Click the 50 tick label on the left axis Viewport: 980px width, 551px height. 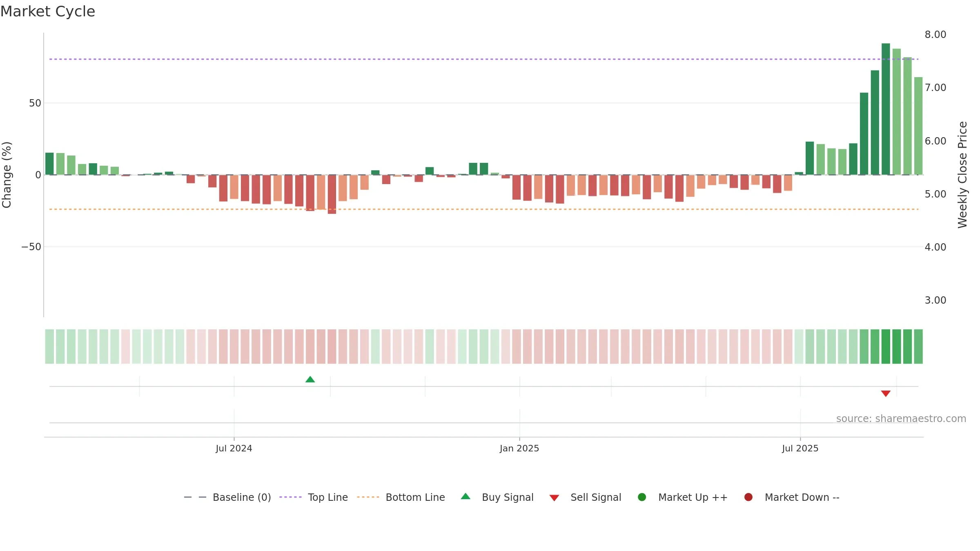coord(35,103)
